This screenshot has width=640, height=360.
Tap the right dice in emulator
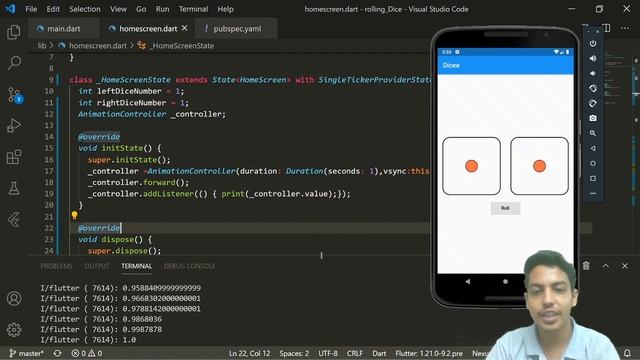[539, 166]
